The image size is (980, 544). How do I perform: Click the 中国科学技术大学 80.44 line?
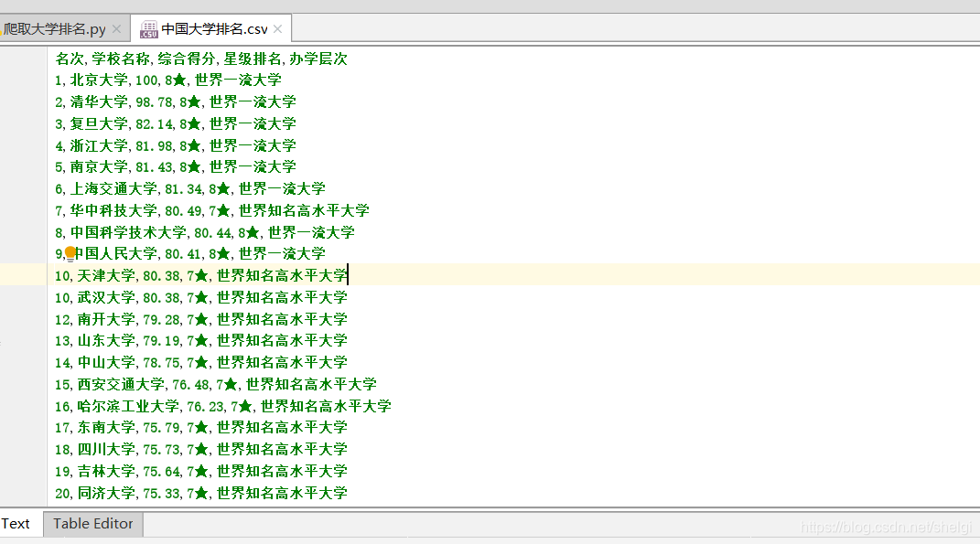[205, 232]
